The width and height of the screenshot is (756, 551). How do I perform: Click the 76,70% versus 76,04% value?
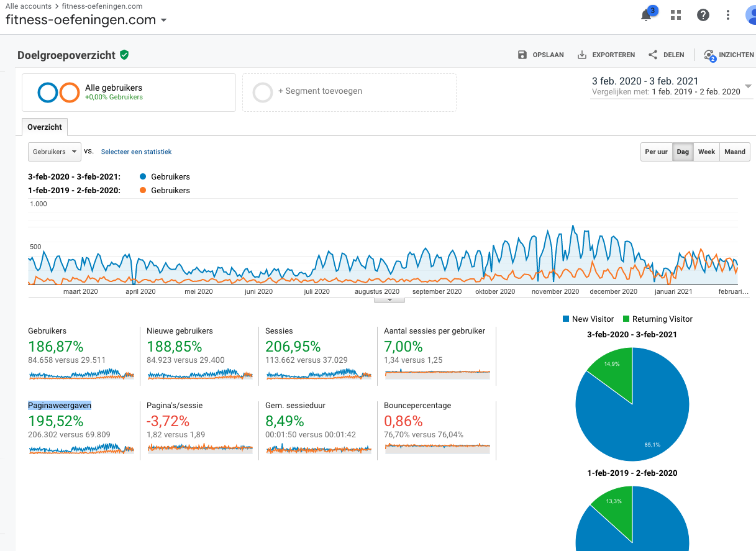(424, 435)
